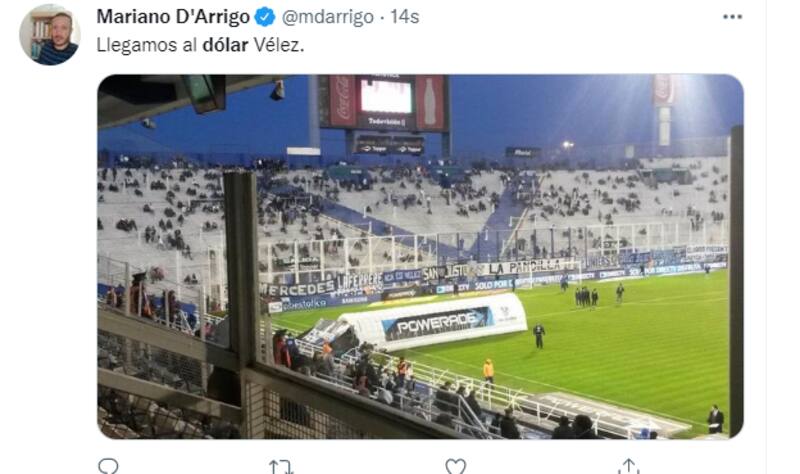Retweet the dólar Vélez post
Screen dimensions: 800x474
[x=281, y=466]
